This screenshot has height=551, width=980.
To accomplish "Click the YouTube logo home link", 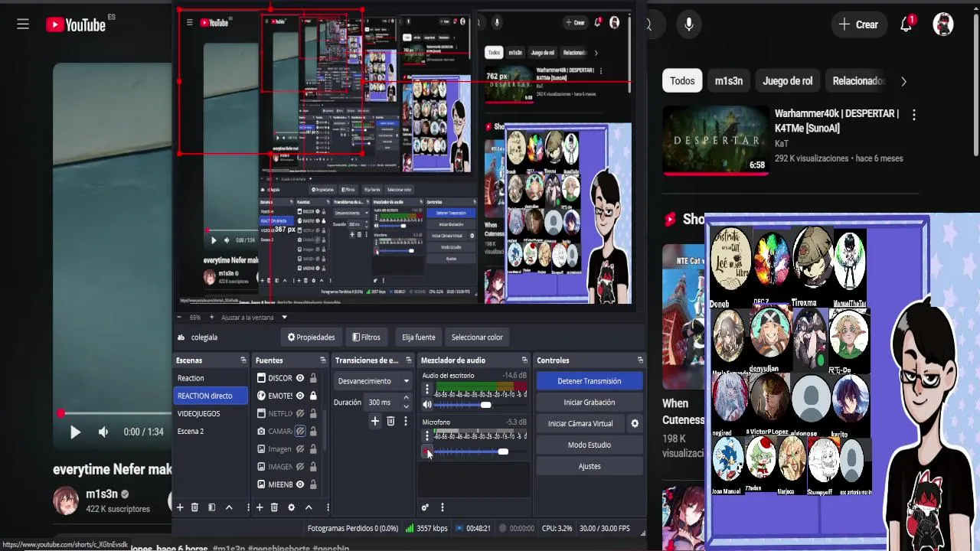I will tap(76, 24).
